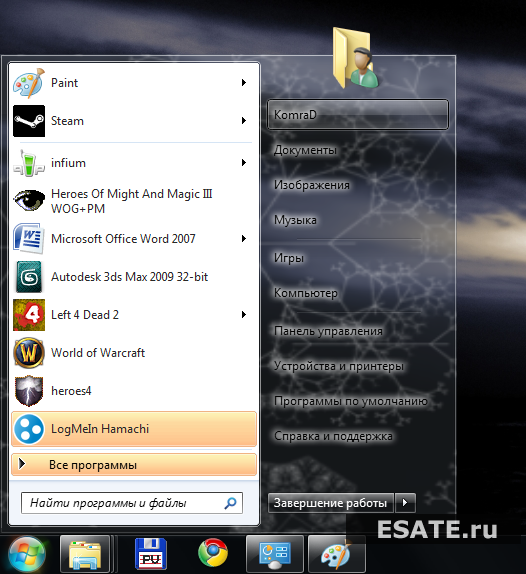Click the Найти программы и файлы search box
Image resolution: width=526 pixels, height=574 pixels.
[132, 503]
